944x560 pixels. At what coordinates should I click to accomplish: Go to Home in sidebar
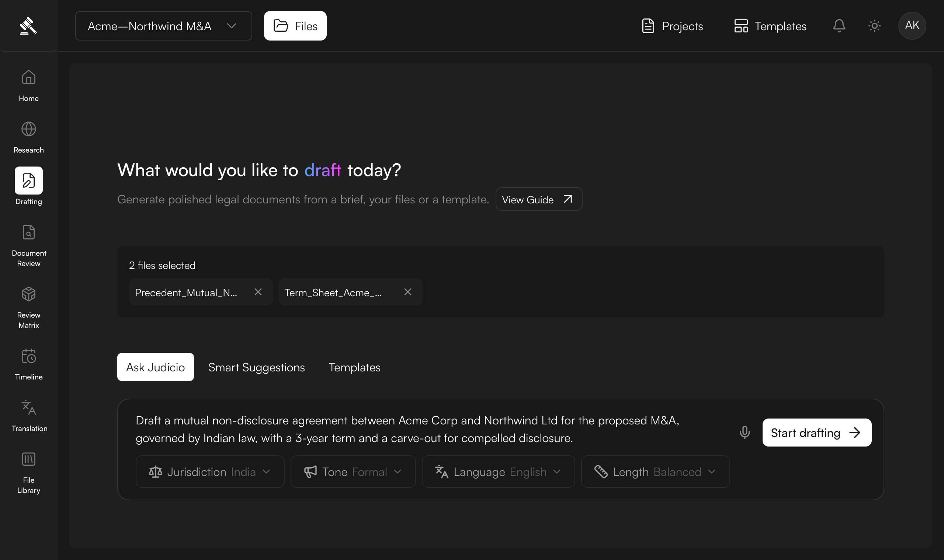[29, 86]
